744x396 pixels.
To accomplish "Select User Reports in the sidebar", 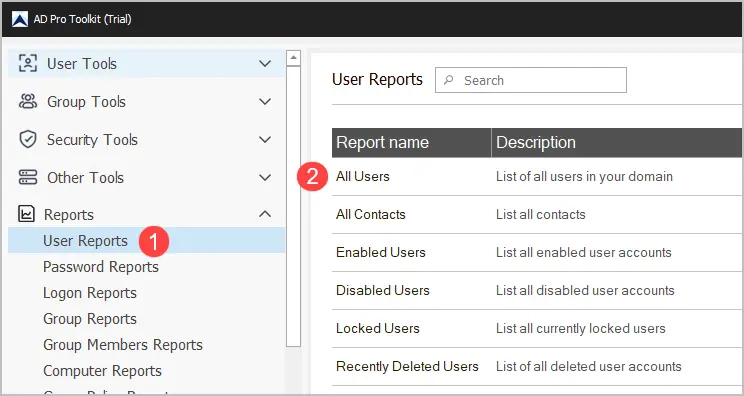I will tap(146, 240).
